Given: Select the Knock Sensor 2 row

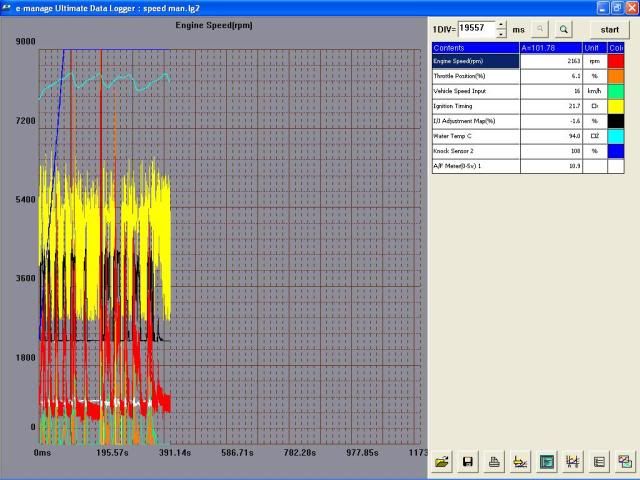Looking at the screenshot, I should [528, 151].
